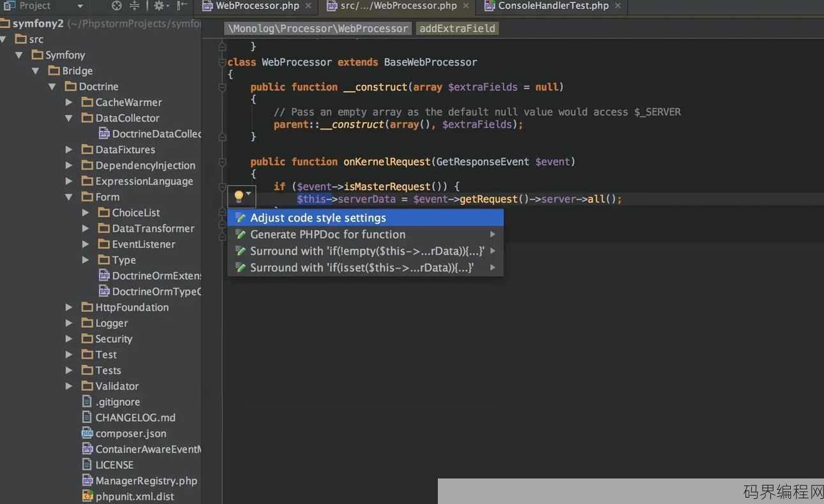Screen dimensions: 824x504
Task: Hide the Project tool window
Action: (x=182, y=6)
